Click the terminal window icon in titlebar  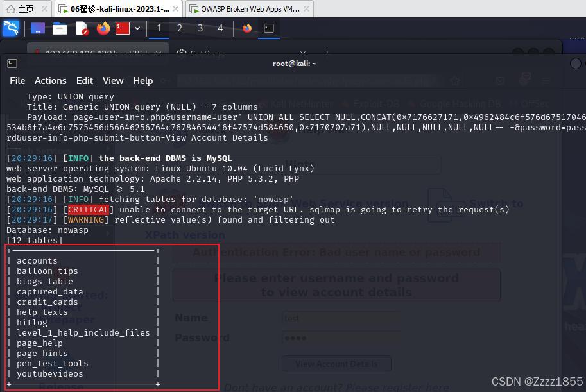pos(12,64)
